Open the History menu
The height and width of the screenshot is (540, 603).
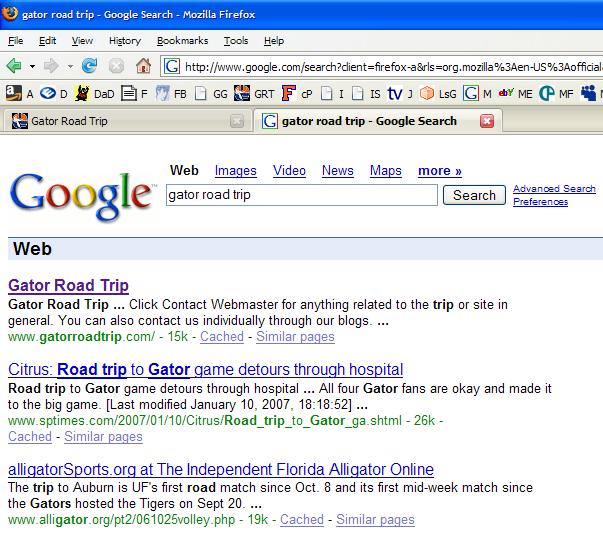(125, 40)
